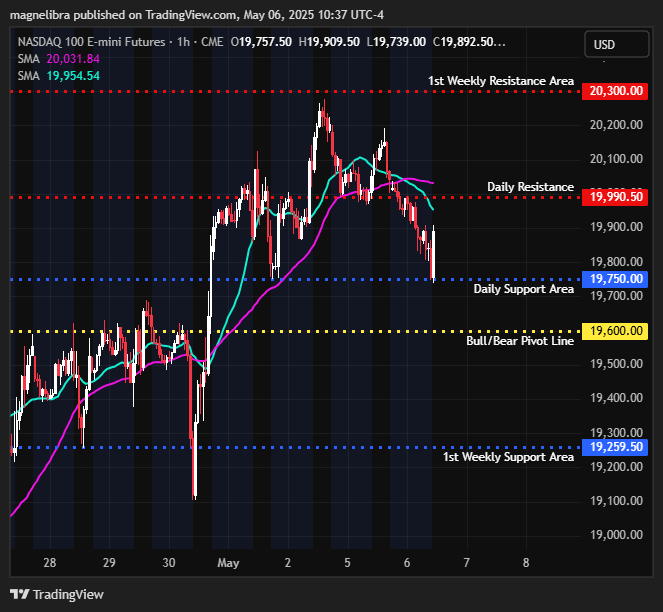Click the 19,700.00 price scale label
Viewport: 663px width, 612px height.
point(616,295)
